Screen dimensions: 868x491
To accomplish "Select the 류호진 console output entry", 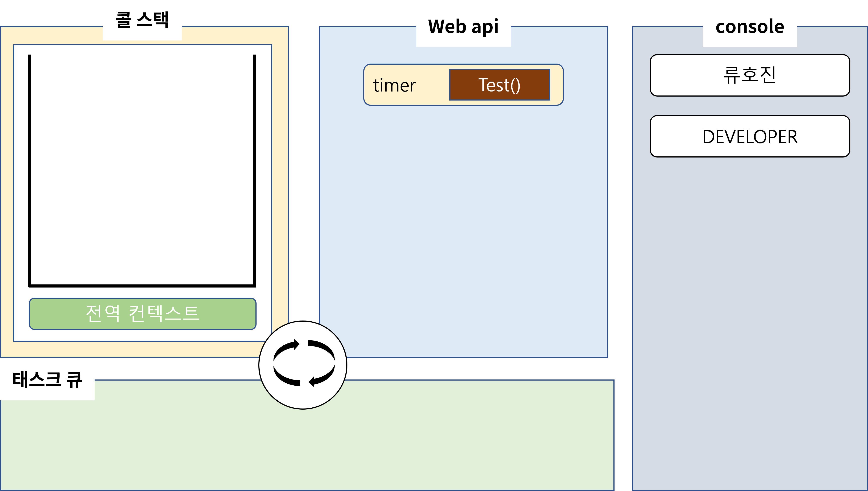I will [749, 75].
